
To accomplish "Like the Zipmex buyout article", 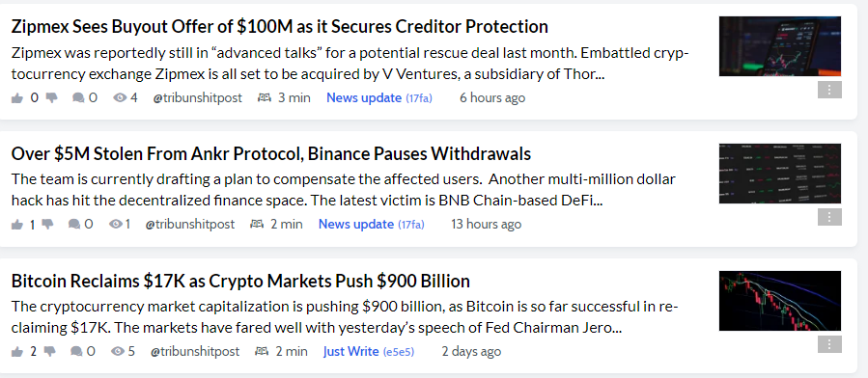I will click(x=17, y=97).
